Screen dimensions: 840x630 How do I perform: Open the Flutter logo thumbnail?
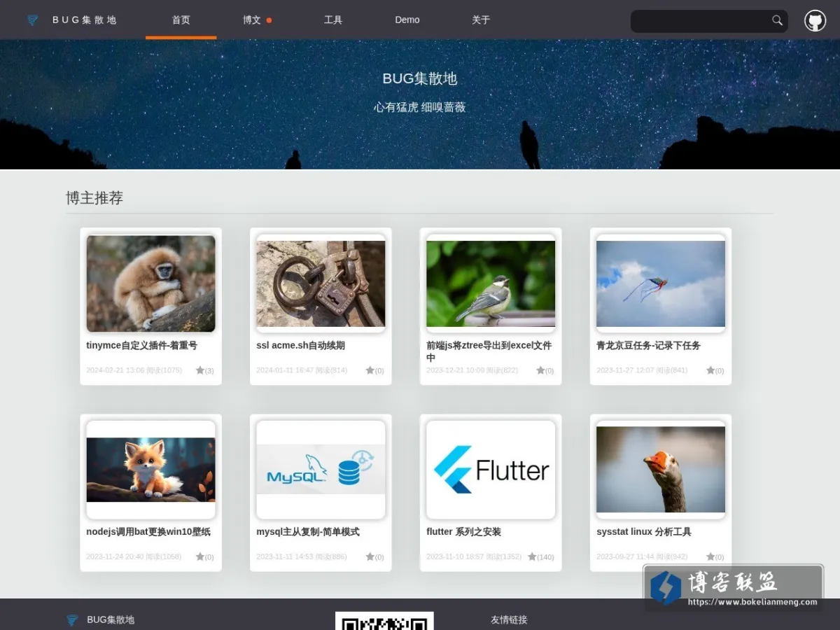[x=491, y=470]
